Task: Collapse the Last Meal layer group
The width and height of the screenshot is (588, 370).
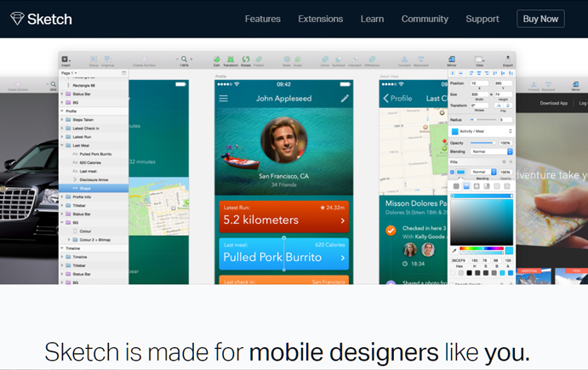Action: coord(63,145)
